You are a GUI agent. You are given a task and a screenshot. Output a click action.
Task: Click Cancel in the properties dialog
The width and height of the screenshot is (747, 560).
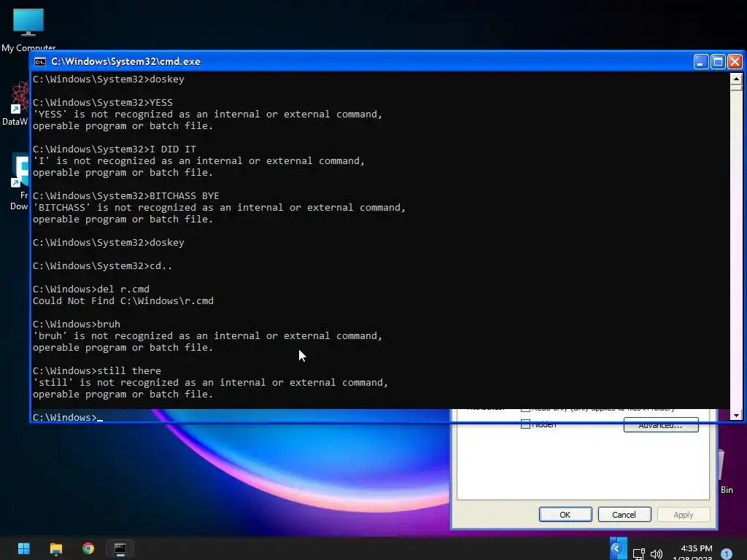(624, 515)
